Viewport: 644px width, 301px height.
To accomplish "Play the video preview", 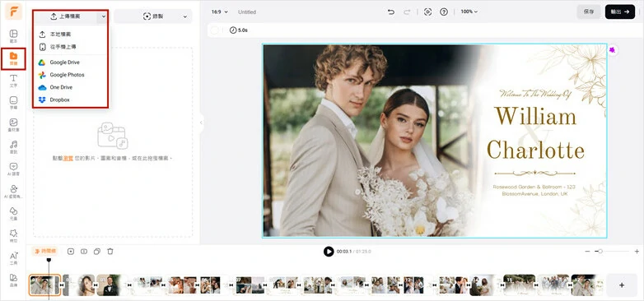I will click(329, 252).
